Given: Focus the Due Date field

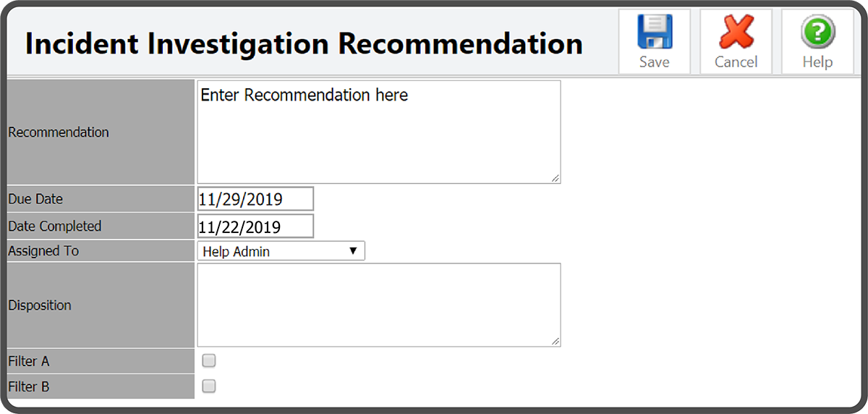Looking at the screenshot, I should (x=255, y=199).
